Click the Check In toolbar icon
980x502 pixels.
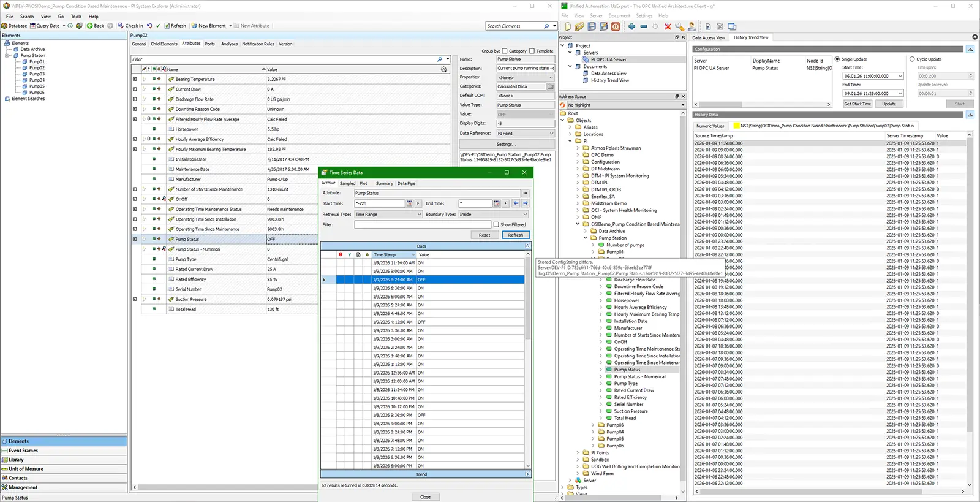click(121, 26)
